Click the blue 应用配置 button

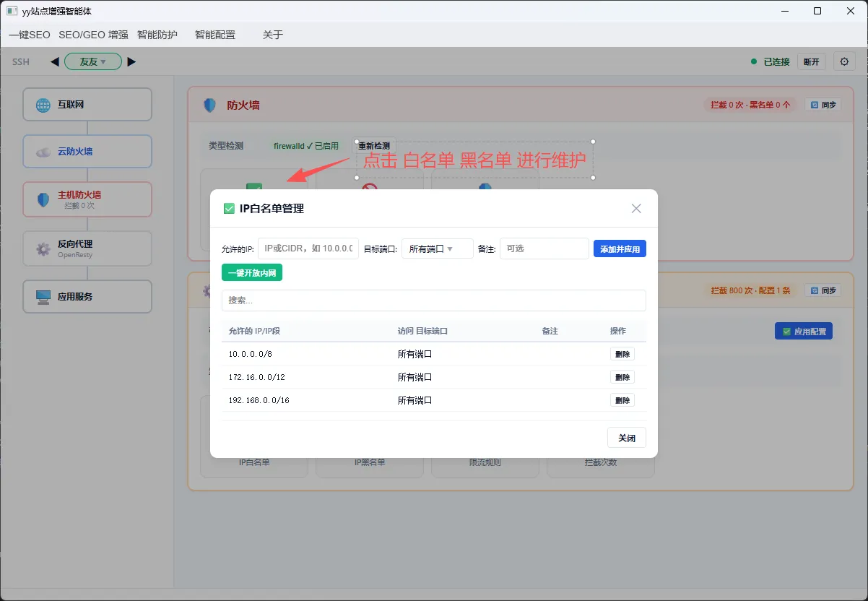click(x=804, y=332)
